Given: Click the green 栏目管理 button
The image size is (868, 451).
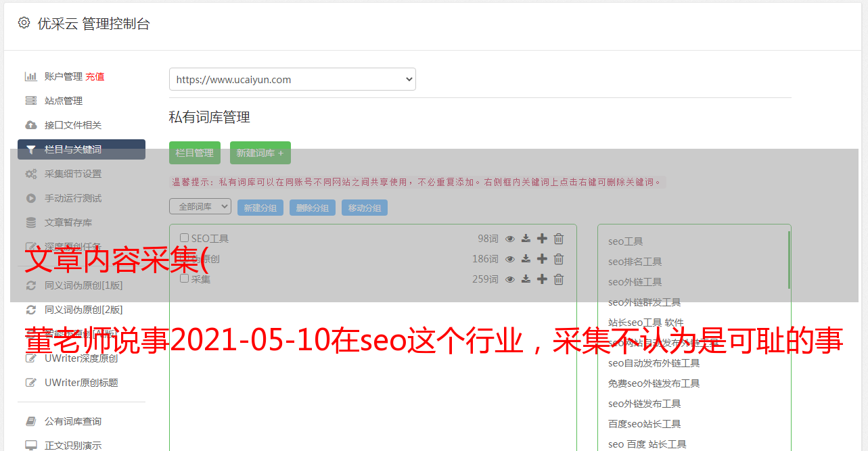Looking at the screenshot, I should [195, 153].
